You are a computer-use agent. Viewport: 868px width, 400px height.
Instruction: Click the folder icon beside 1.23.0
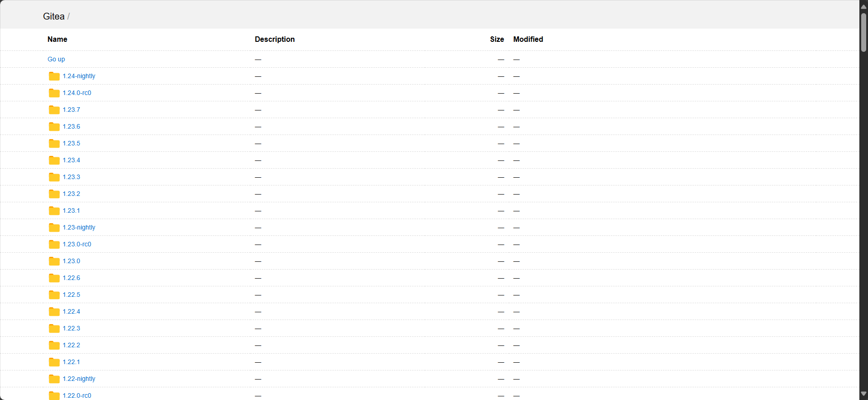tap(54, 261)
